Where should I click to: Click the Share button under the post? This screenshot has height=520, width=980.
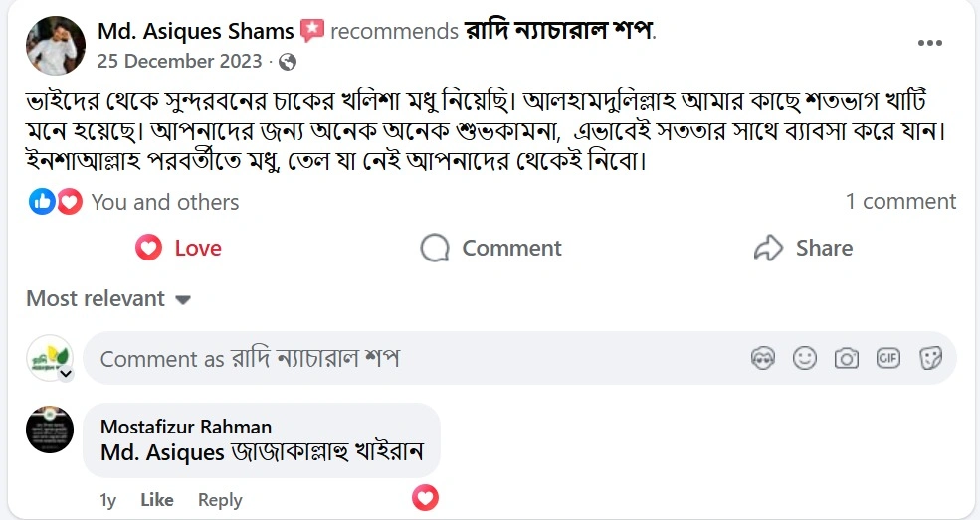point(803,248)
